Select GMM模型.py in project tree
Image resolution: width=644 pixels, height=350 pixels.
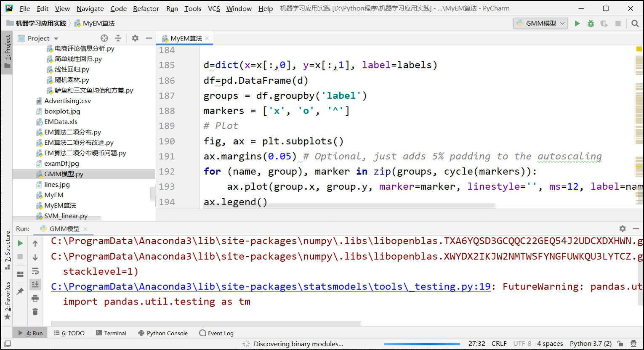(x=64, y=174)
